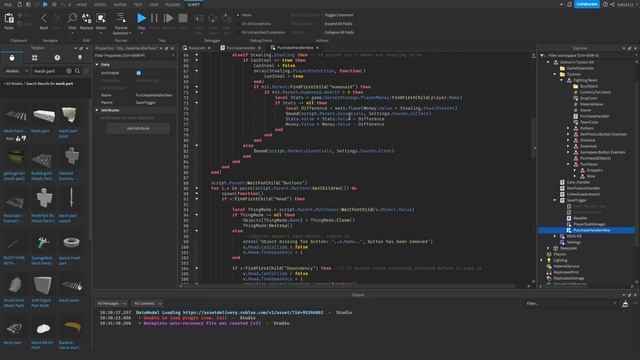Start playtest with the blue Play button
The height and width of the screenshot is (360, 640).
(141, 18)
